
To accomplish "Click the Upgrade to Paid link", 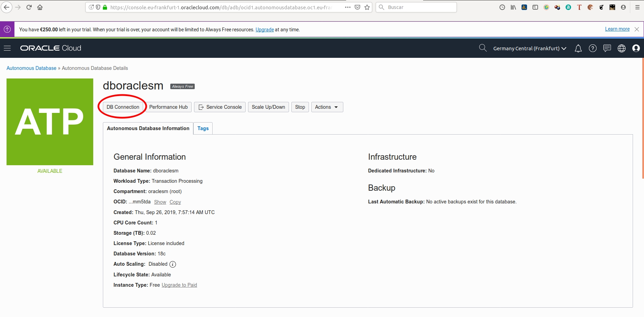I will tap(179, 285).
